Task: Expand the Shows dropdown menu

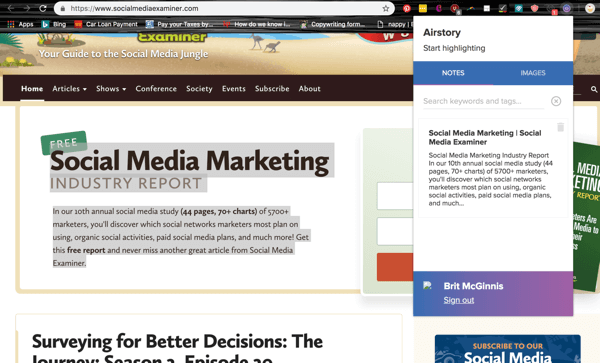Action: coord(111,88)
